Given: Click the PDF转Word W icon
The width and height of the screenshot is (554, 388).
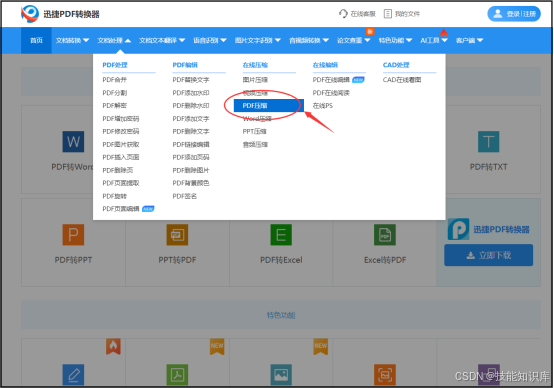Looking at the screenshot, I should [x=73, y=142].
